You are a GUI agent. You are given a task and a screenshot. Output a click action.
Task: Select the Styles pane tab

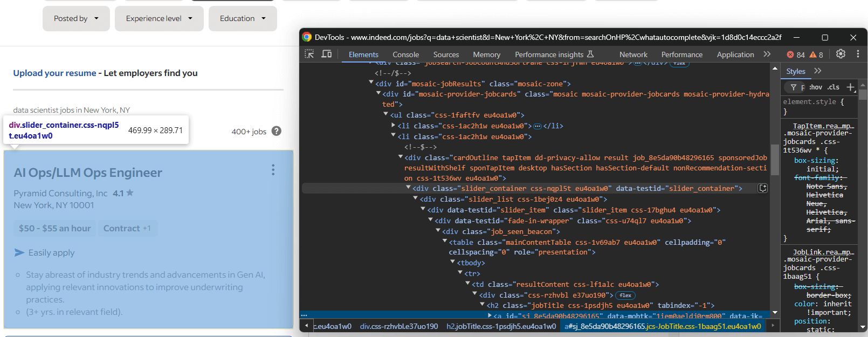[796, 71]
